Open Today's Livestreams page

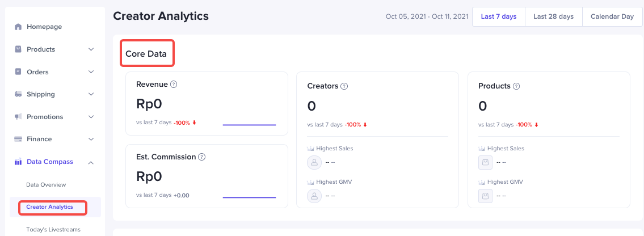click(53, 230)
